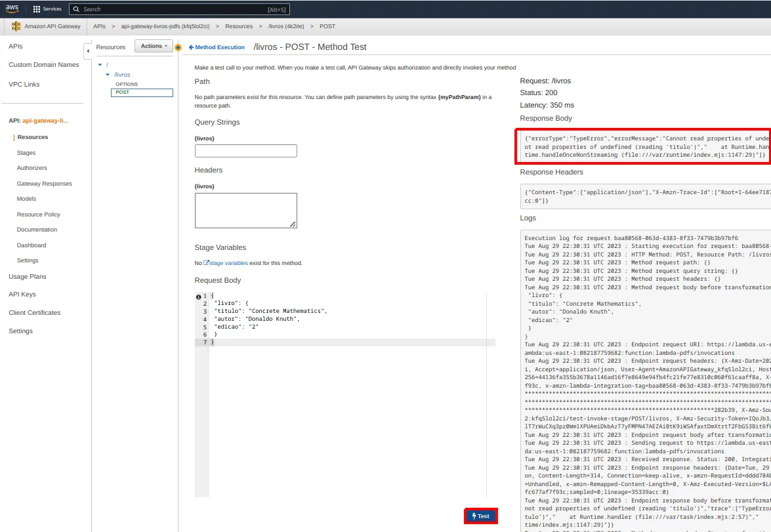Open Resources breadcrumb link
The width and height of the screenshot is (771, 532).
pyautogui.click(x=239, y=26)
